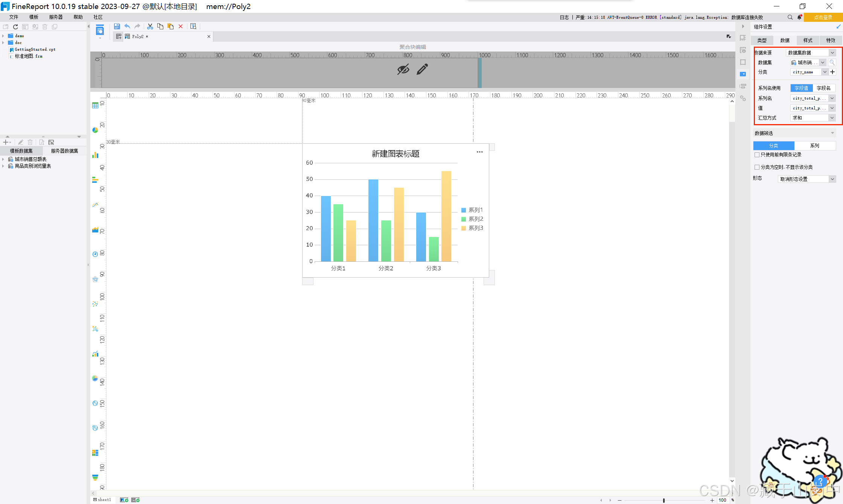This screenshot has height=504, width=843.
Task: Open the hyperlink settings icon in the right sidebar
Action: pos(743,98)
